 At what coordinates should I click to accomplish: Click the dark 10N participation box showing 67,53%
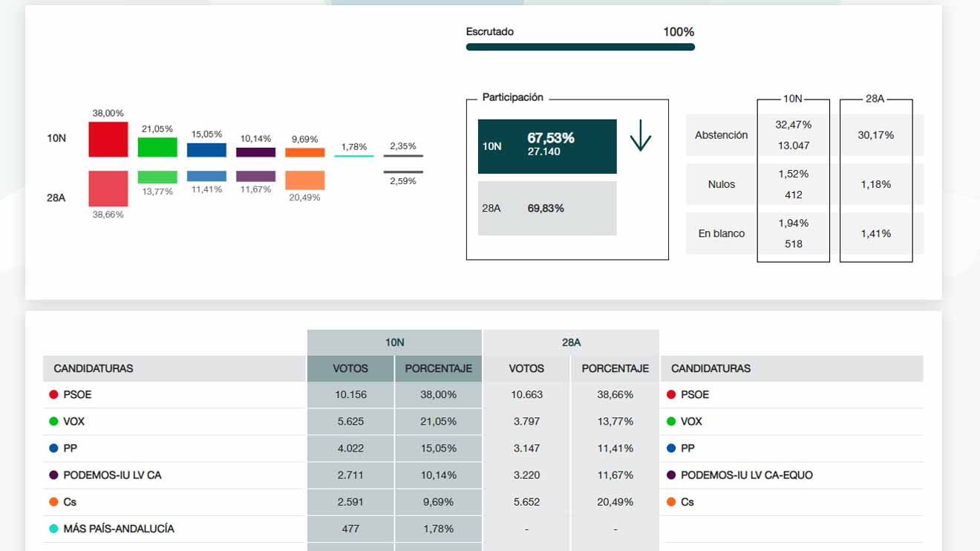click(x=547, y=146)
